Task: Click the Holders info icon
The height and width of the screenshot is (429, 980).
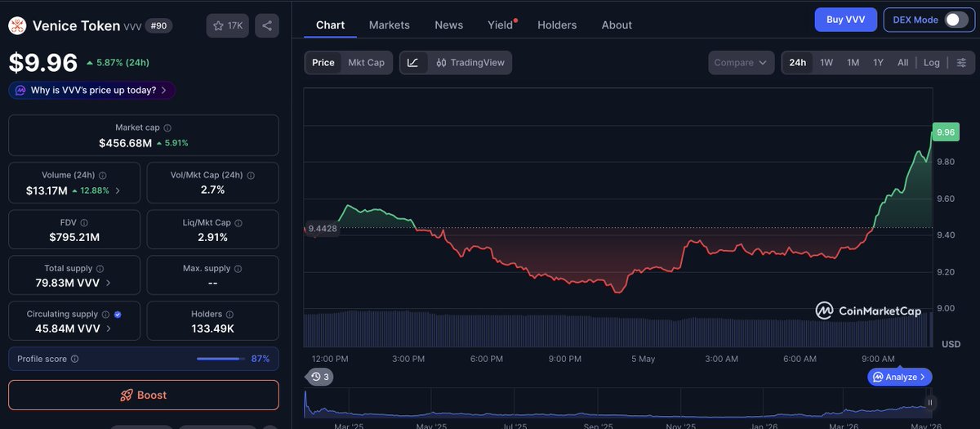Action: (229, 315)
